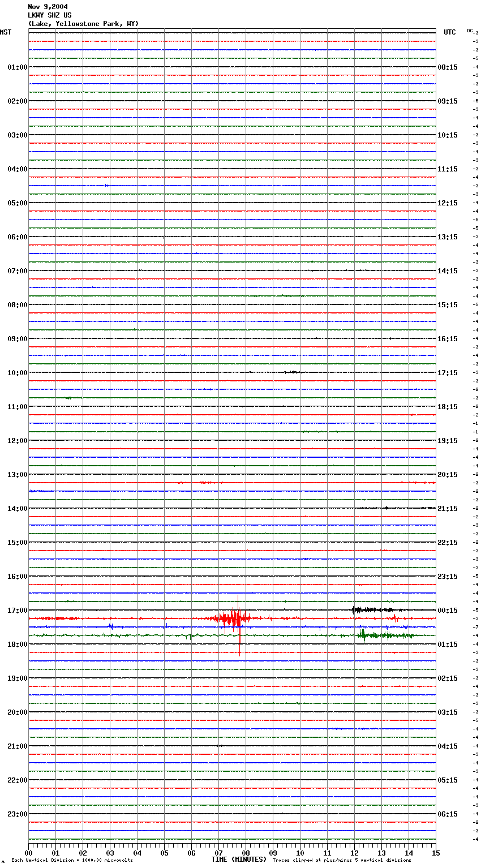Click the black seismic burst on the 17:00 trace
This screenshot has width=481, height=868.
pos(378,610)
